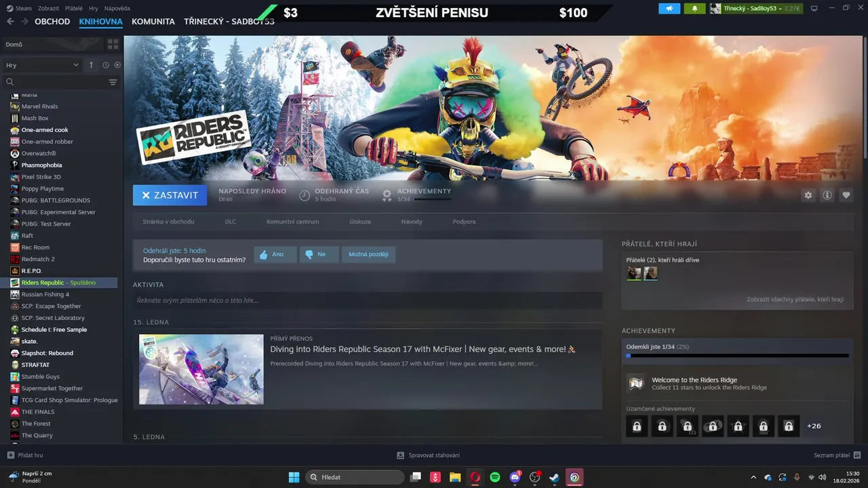View first locked achievement icon
Image resolution: width=868 pixels, height=488 pixels.
coord(637,426)
